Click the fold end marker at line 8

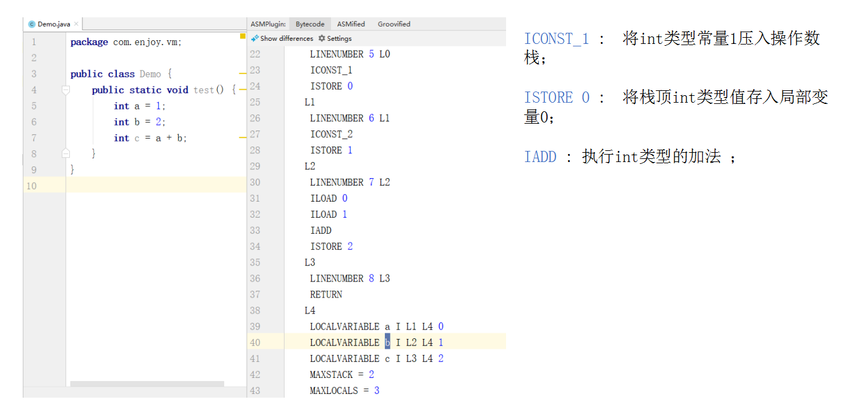click(x=66, y=153)
